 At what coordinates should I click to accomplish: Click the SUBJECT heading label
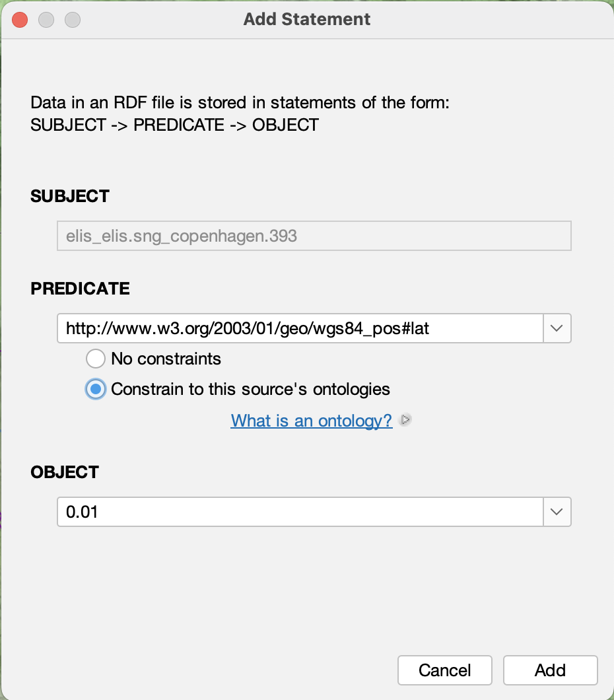[x=70, y=196]
